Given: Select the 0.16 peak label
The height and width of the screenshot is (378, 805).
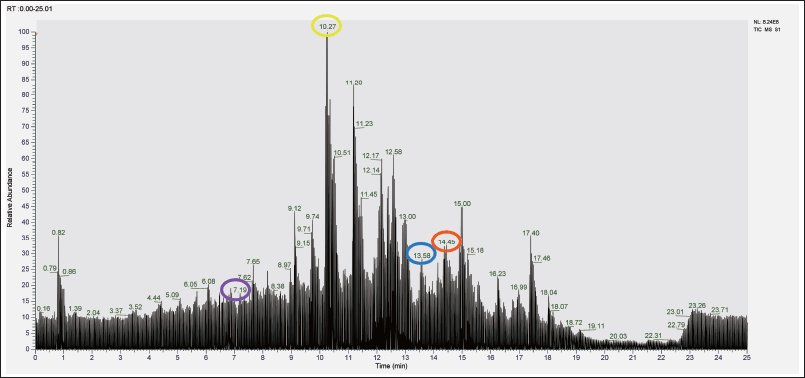Looking at the screenshot, I should click(44, 309).
